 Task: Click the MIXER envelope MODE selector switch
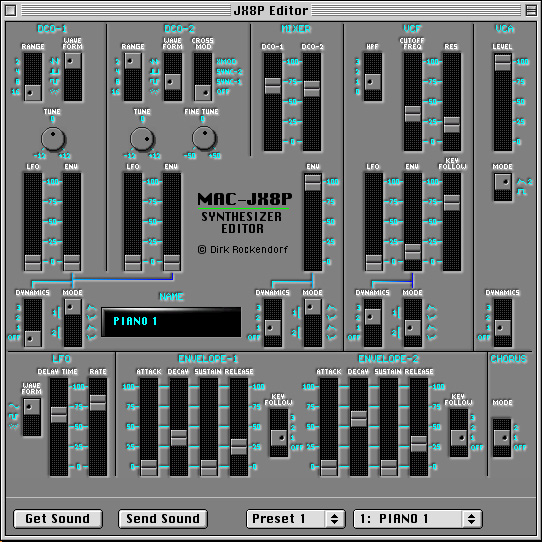[x=313, y=323]
